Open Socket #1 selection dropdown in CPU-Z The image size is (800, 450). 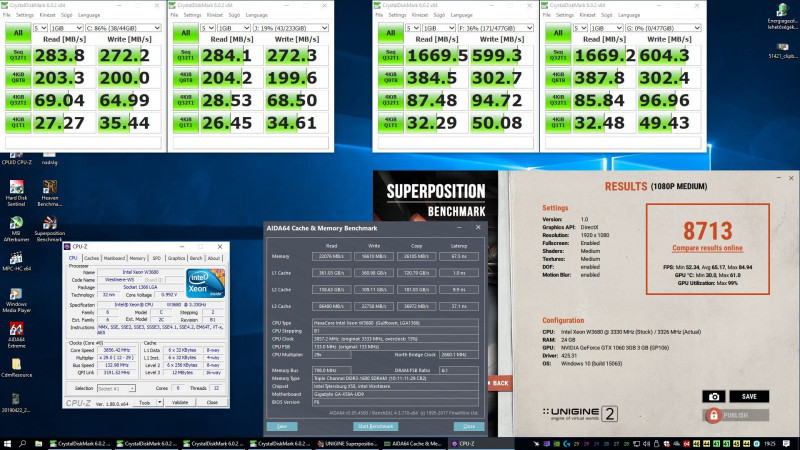click(x=116, y=388)
